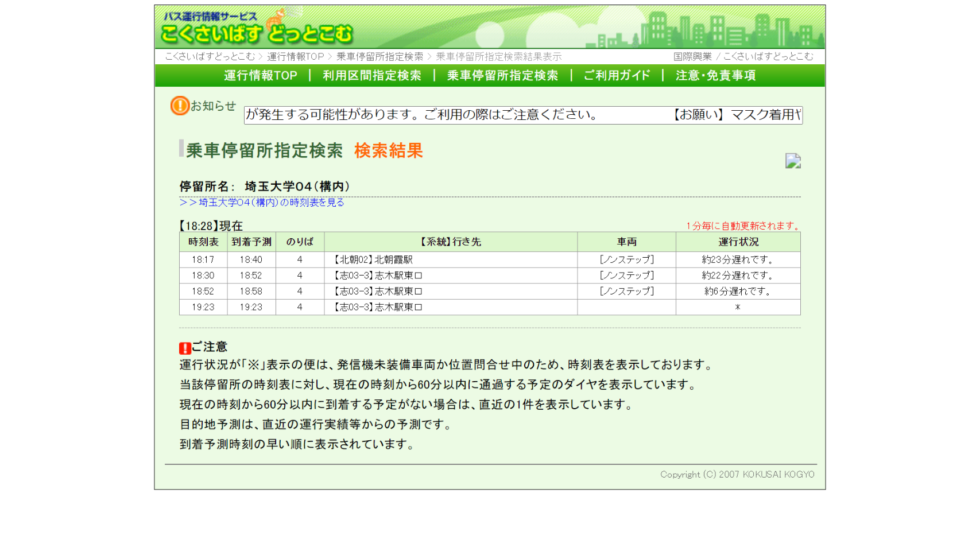The image size is (980, 551).
Task: Open 利用区間指定検索 in the green menu
Action: coord(371,76)
